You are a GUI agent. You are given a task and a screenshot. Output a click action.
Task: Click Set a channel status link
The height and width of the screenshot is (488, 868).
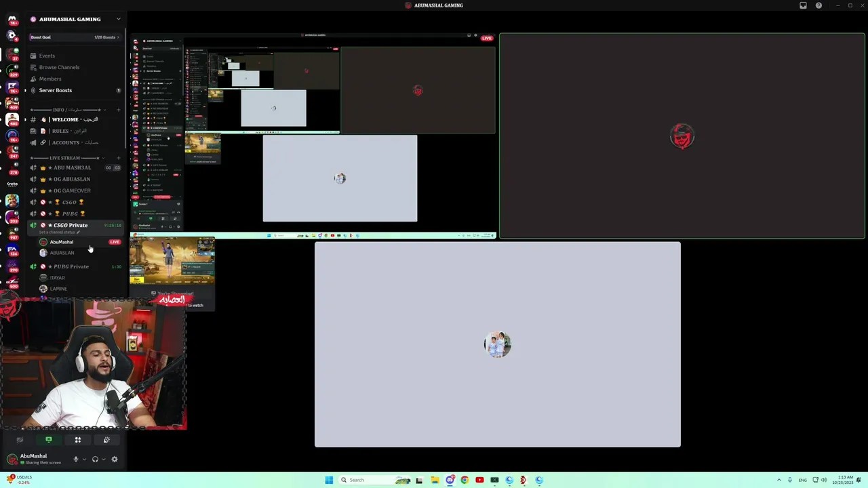(x=60, y=232)
